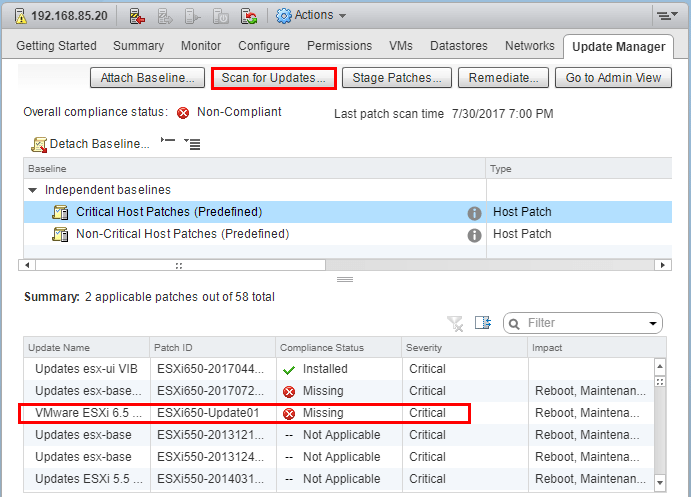Click the baseline list right scroll arrow
Viewport: 691px width, 497px height.
tap(662, 265)
